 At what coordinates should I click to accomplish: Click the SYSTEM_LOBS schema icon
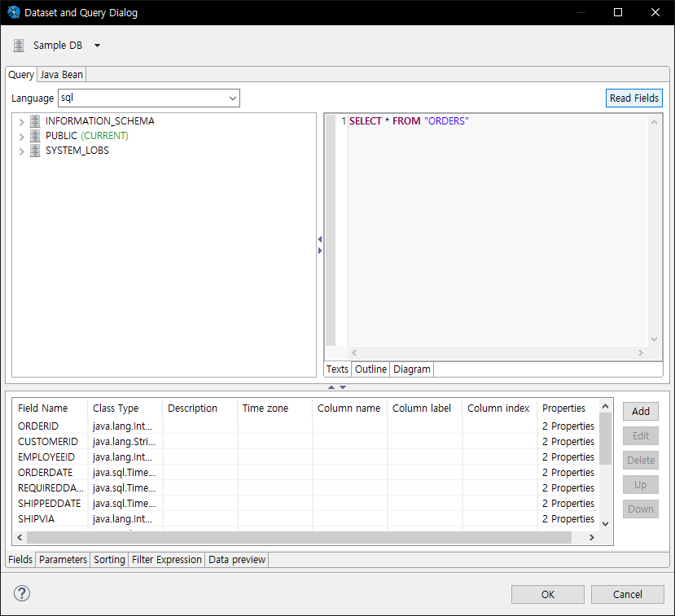coord(35,151)
